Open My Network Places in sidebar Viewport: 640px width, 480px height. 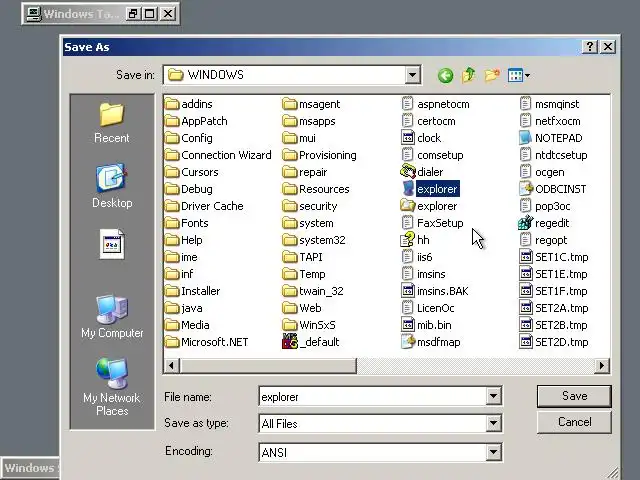112,387
